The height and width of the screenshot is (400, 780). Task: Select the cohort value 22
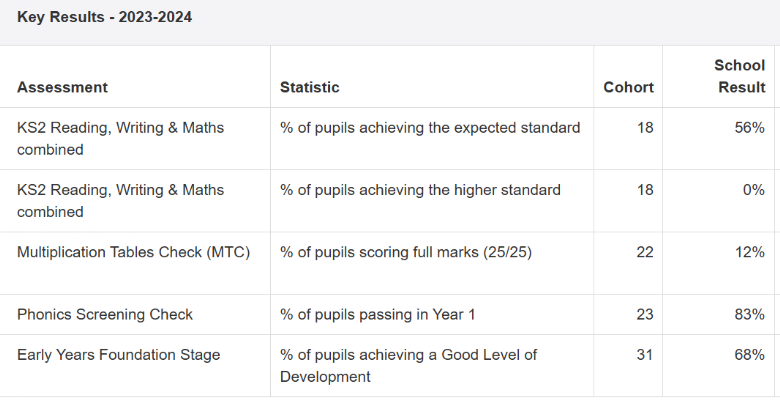[645, 252]
